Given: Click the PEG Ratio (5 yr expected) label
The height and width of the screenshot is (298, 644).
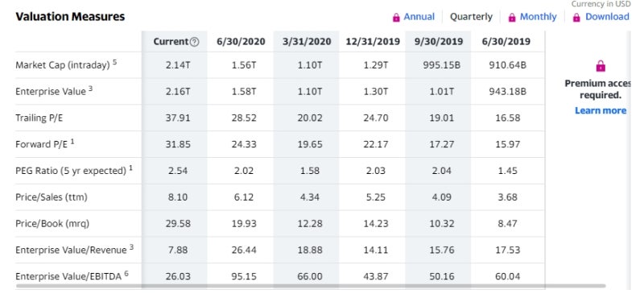Looking at the screenshot, I should click(x=74, y=170).
